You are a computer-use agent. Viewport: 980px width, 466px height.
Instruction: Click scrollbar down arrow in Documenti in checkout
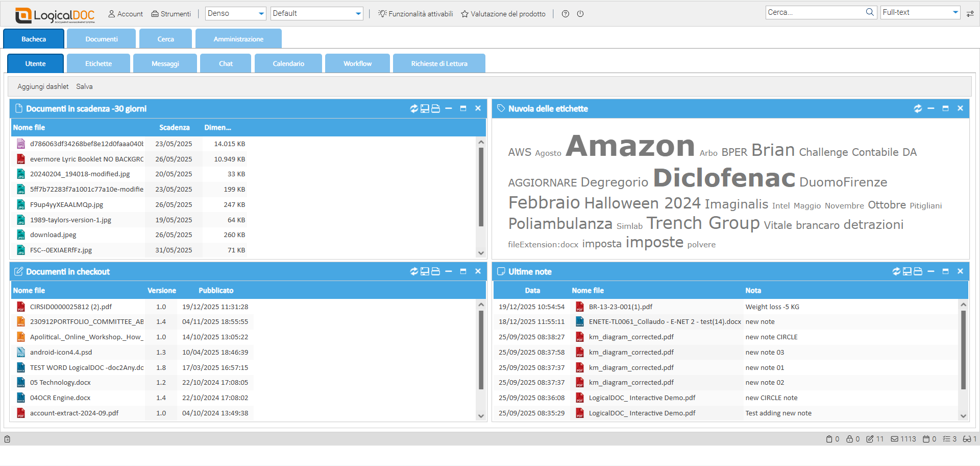point(481,416)
